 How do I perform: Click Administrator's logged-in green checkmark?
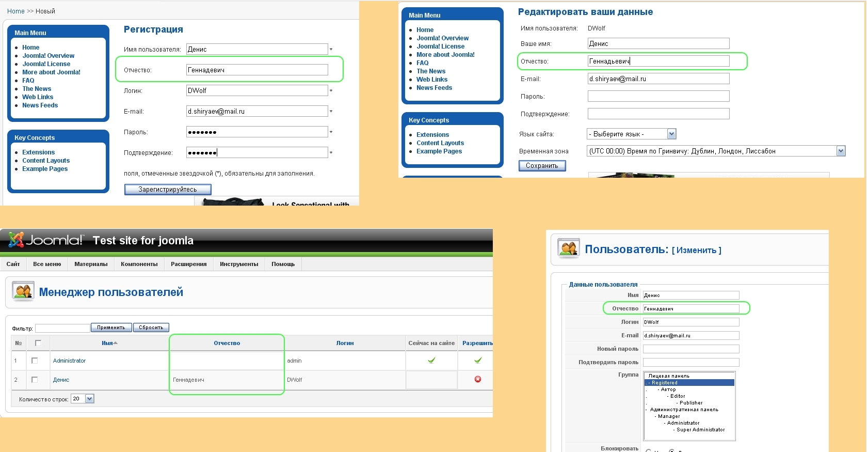[x=431, y=361]
